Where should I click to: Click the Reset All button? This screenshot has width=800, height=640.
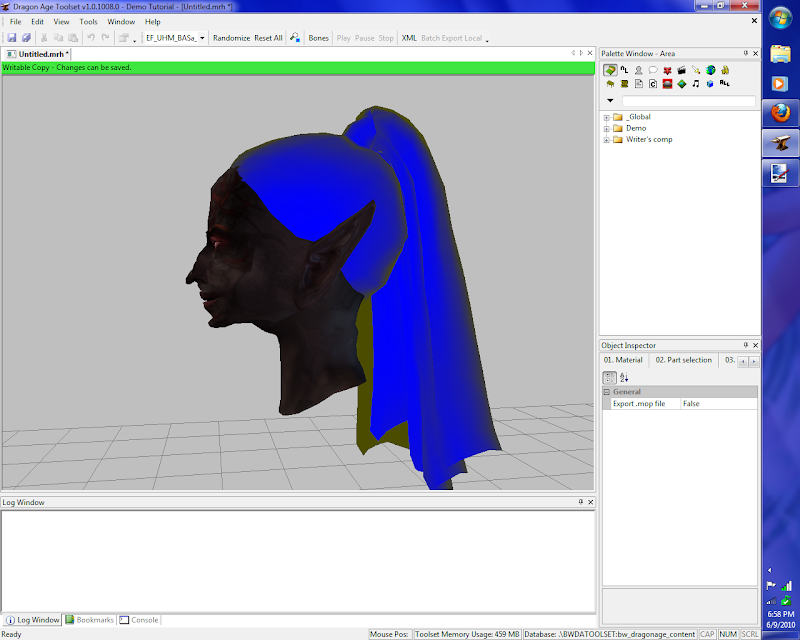[x=268, y=38]
